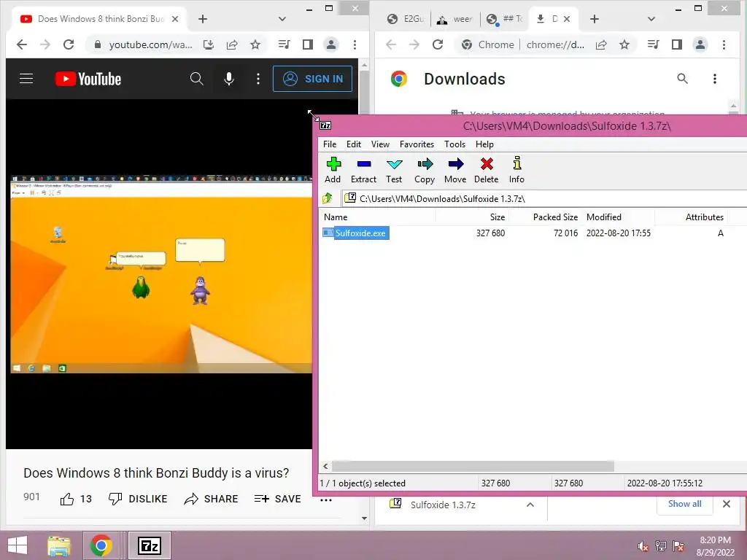The width and height of the screenshot is (747, 560).
Task: Click the 7-Zip path address field
Action: tap(544, 198)
